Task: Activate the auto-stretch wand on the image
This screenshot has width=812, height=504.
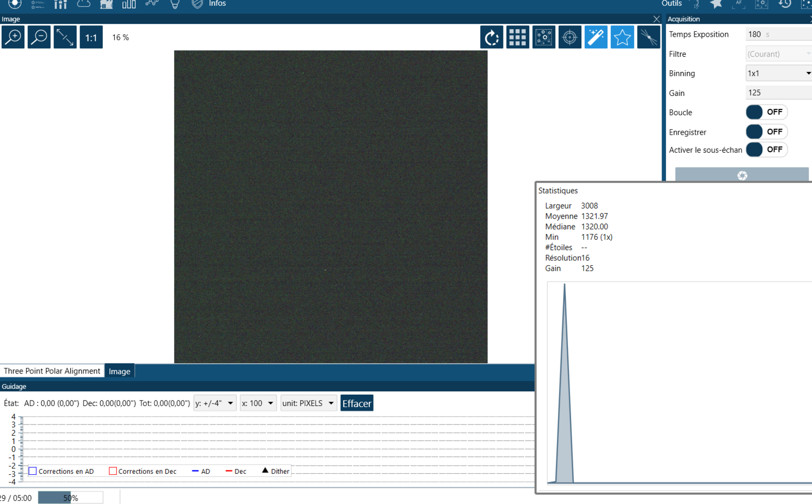Action: point(595,37)
